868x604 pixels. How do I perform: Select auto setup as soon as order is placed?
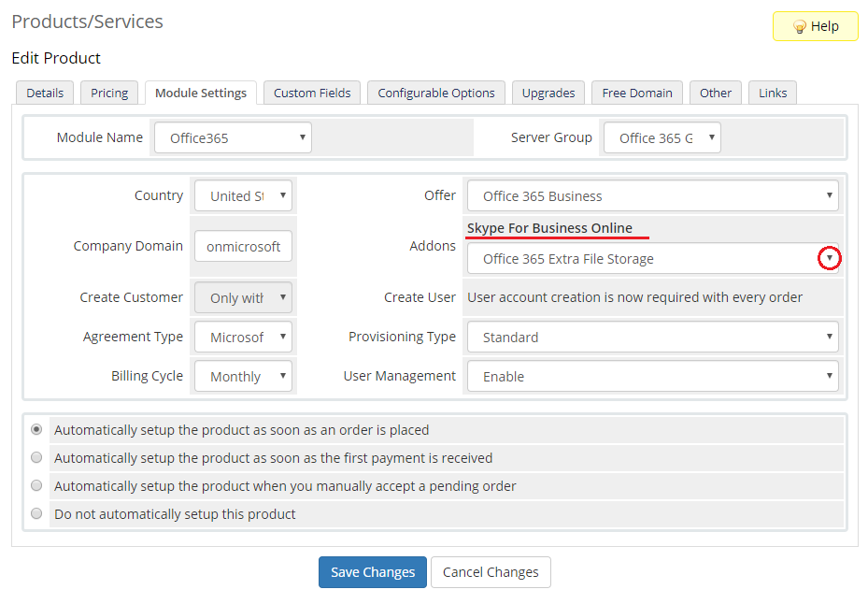(36, 429)
